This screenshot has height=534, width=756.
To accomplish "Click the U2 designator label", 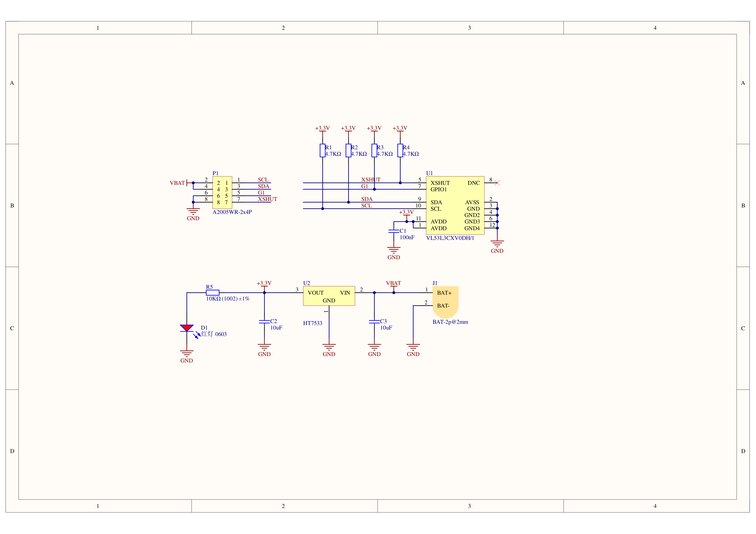I will pos(307,283).
